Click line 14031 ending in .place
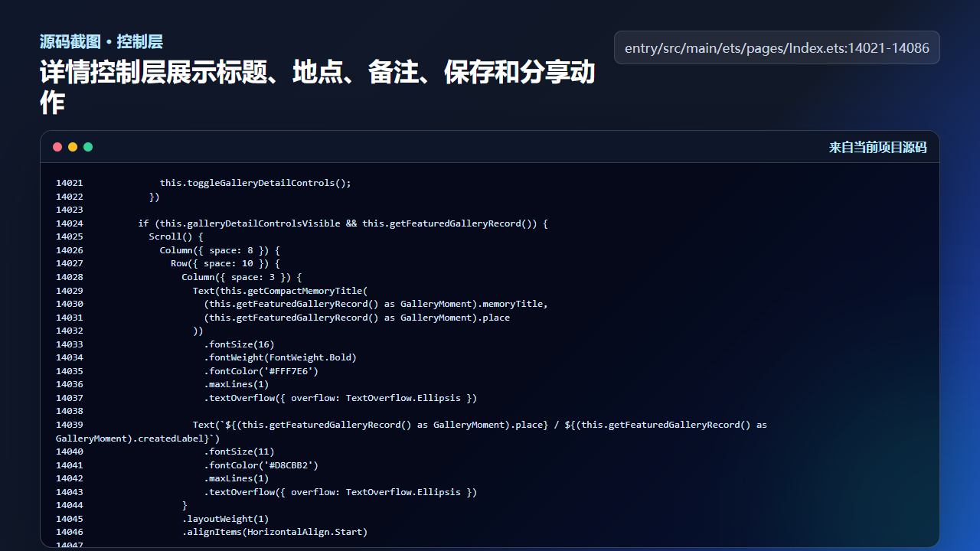The height and width of the screenshot is (551, 980). click(x=357, y=318)
